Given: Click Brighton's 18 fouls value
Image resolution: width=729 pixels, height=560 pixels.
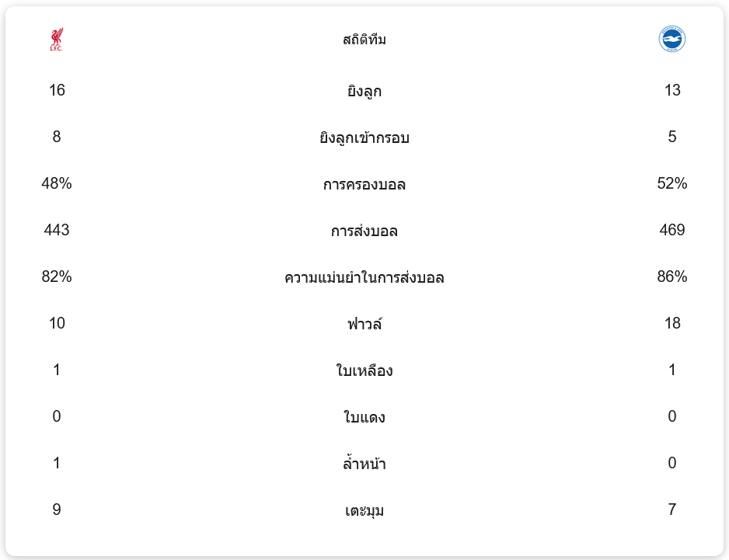Looking at the screenshot, I should (x=672, y=323).
